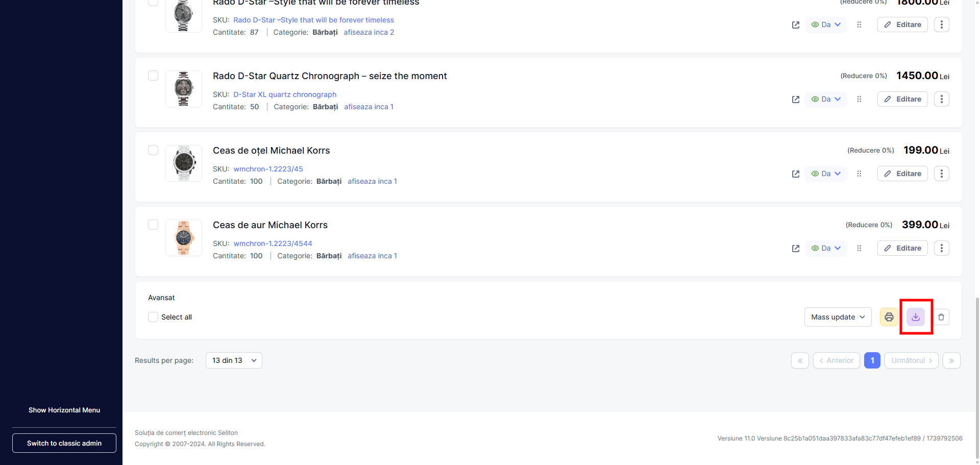Viewport: 980px width, 465px height.
Task: Click Anterior pagination button
Action: pyautogui.click(x=837, y=360)
